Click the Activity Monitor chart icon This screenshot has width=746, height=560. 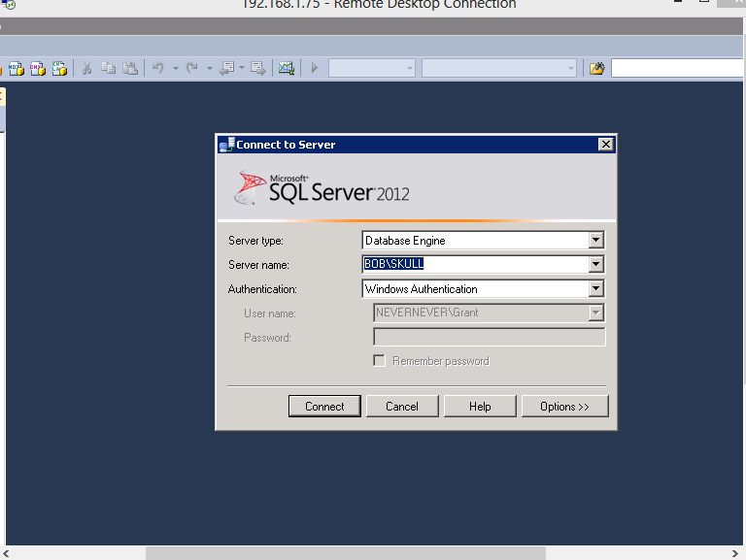[x=287, y=69]
